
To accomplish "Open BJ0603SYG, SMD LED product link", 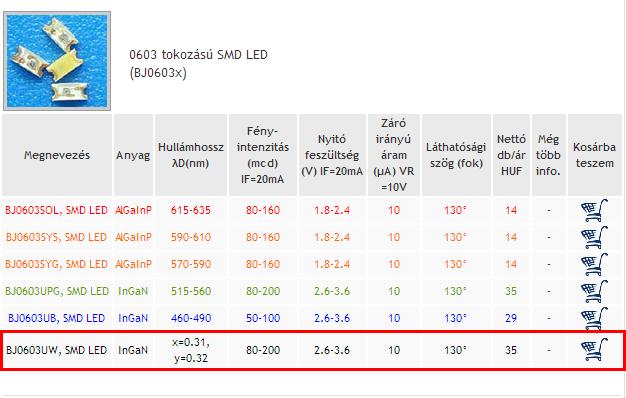I will [56, 264].
